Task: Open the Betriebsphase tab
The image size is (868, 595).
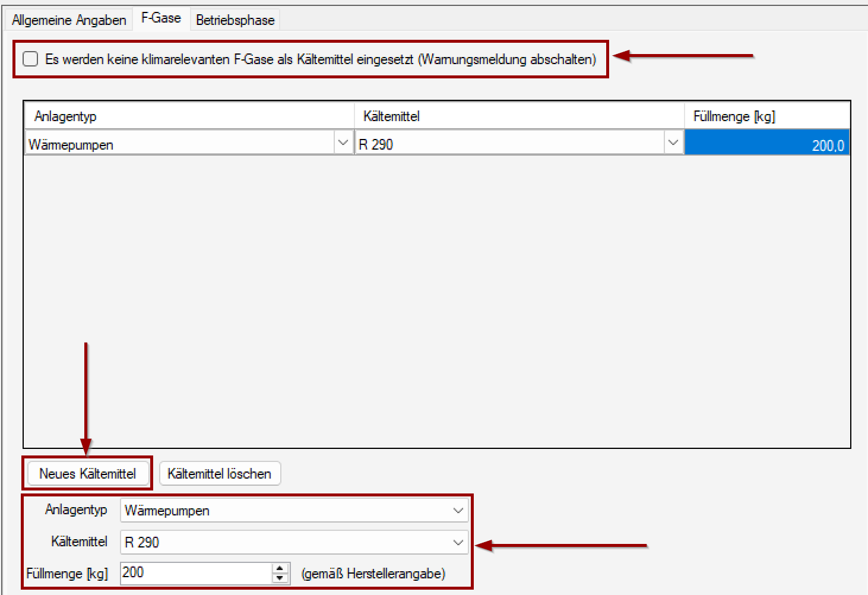Action: click(235, 20)
